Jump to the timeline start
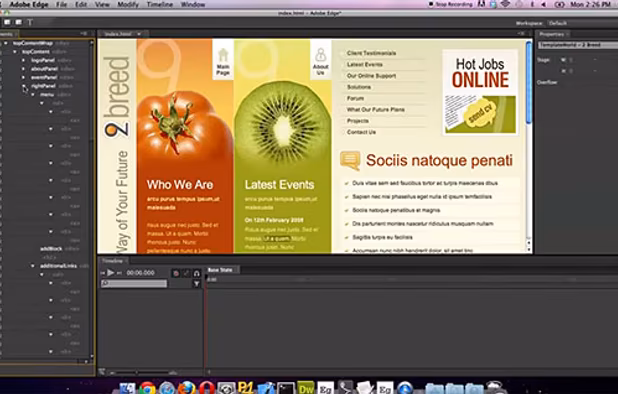The width and height of the screenshot is (618, 394). pyautogui.click(x=103, y=273)
